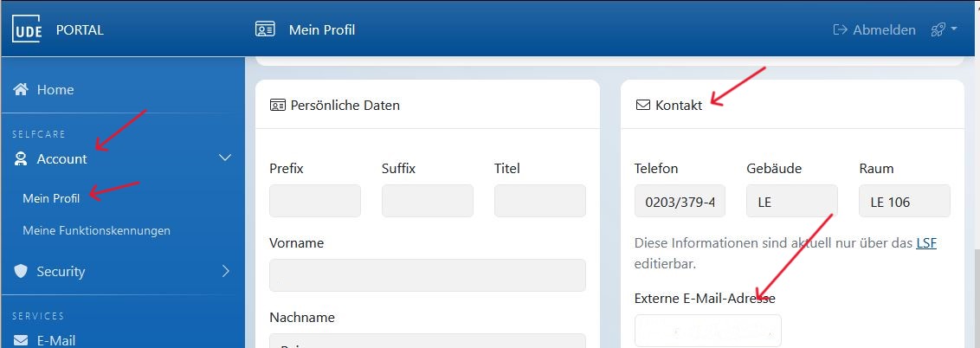
Task: Expand the Security section chevron
Action: [226, 271]
